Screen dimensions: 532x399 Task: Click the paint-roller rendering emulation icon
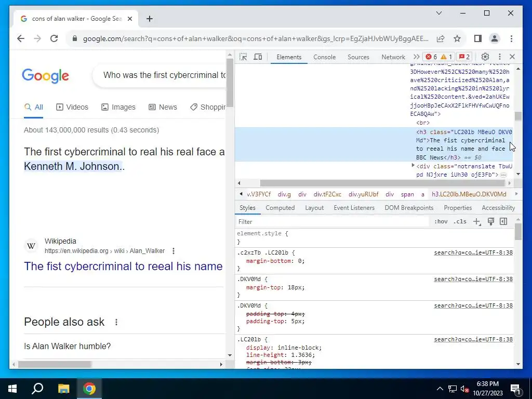pos(490,221)
